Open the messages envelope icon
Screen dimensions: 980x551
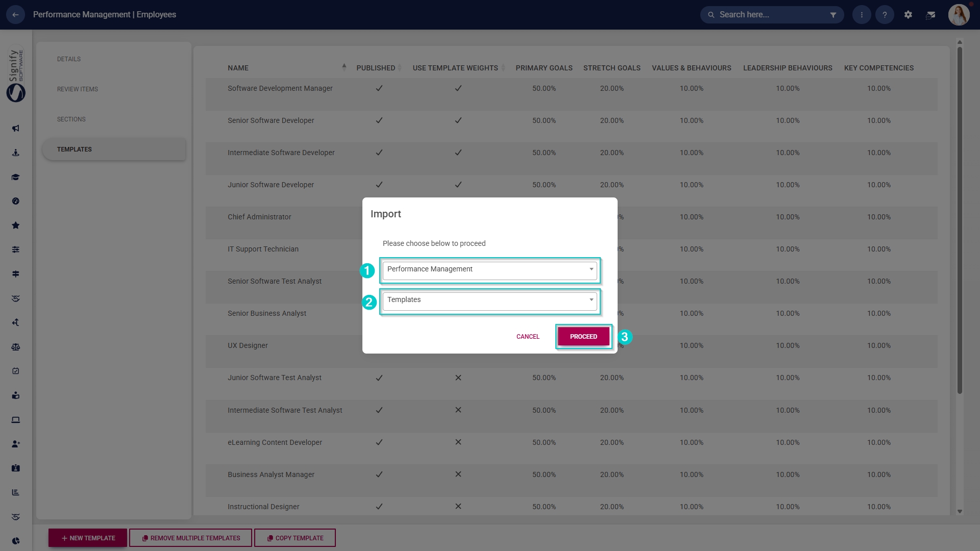(x=930, y=15)
